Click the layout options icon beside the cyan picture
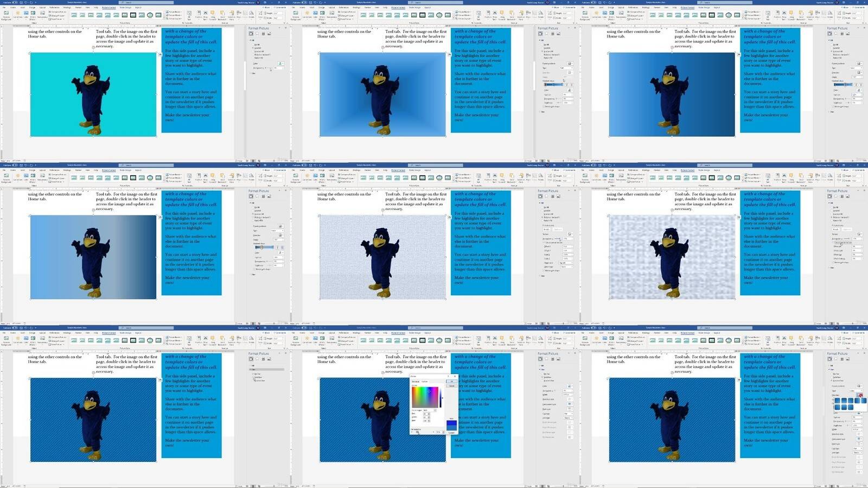This screenshot has width=868, height=488. (x=160, y=54)
